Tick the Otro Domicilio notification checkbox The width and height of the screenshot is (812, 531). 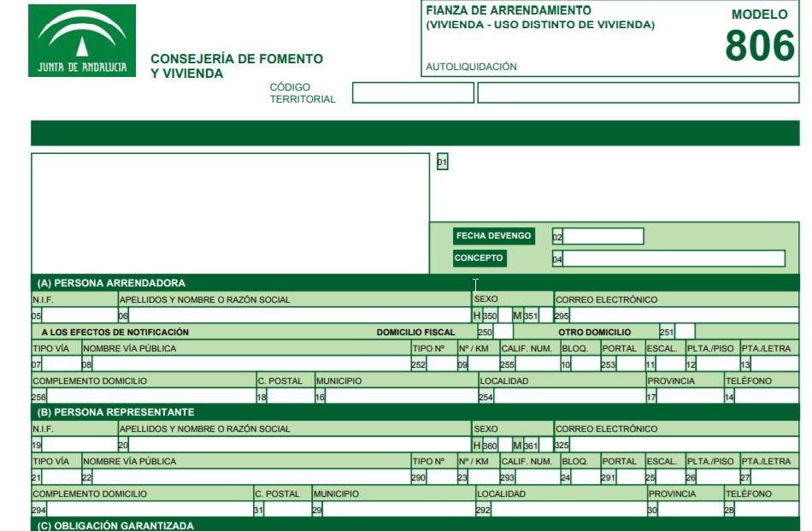pyautogui.click(x=685, y=332)
